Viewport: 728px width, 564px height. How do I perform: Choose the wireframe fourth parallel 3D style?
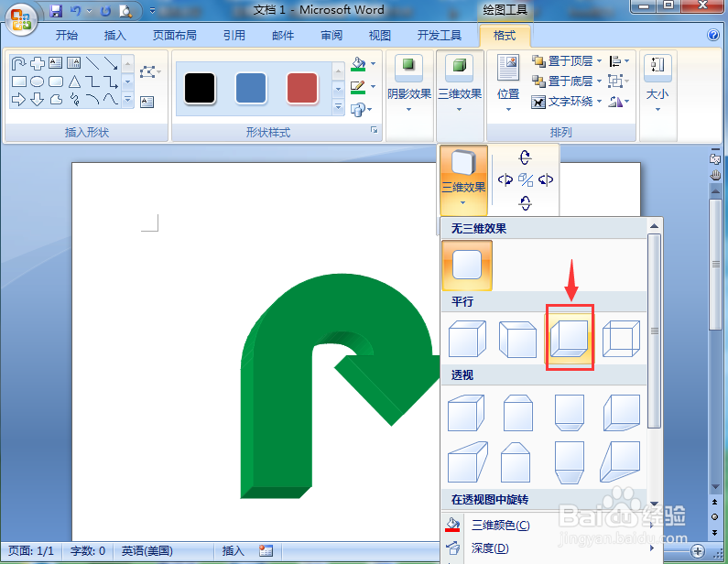tap(621, 339)
